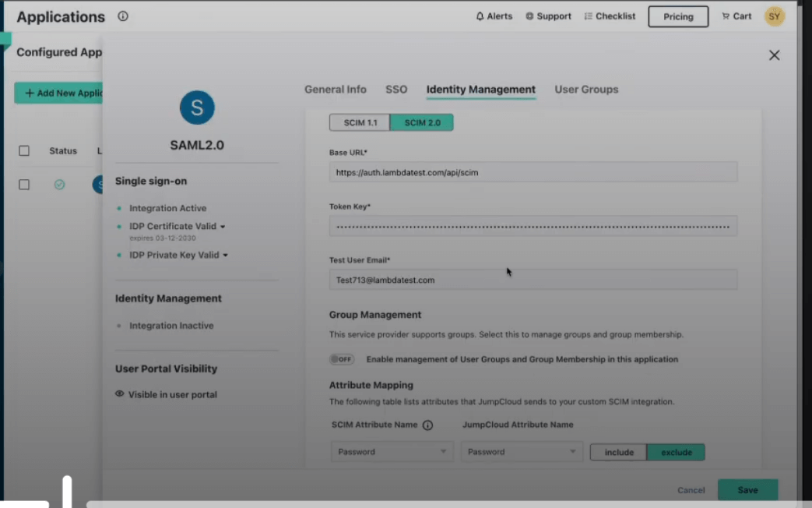Image resolution: width=812 pixels, height=508 pixels.
Task: Tick the checkbox beside the SAML2.0 row
Action: pos(23,184)
